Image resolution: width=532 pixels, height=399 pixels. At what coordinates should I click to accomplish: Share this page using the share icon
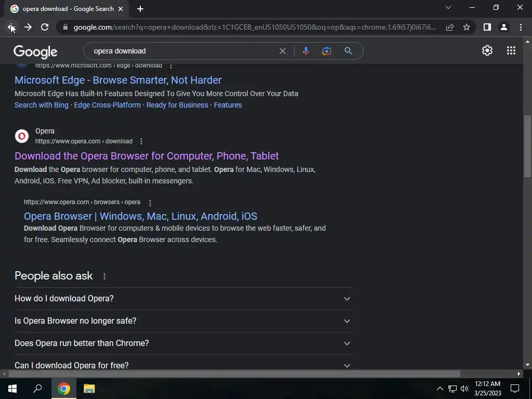click(450, 27)
